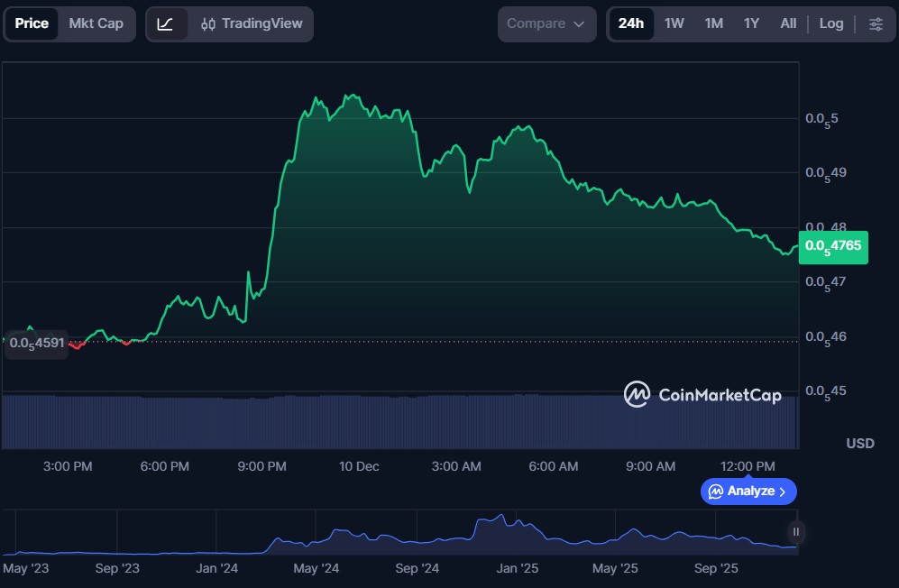Show the 1Y time range

pyautogui.click(x=751, y=23)
